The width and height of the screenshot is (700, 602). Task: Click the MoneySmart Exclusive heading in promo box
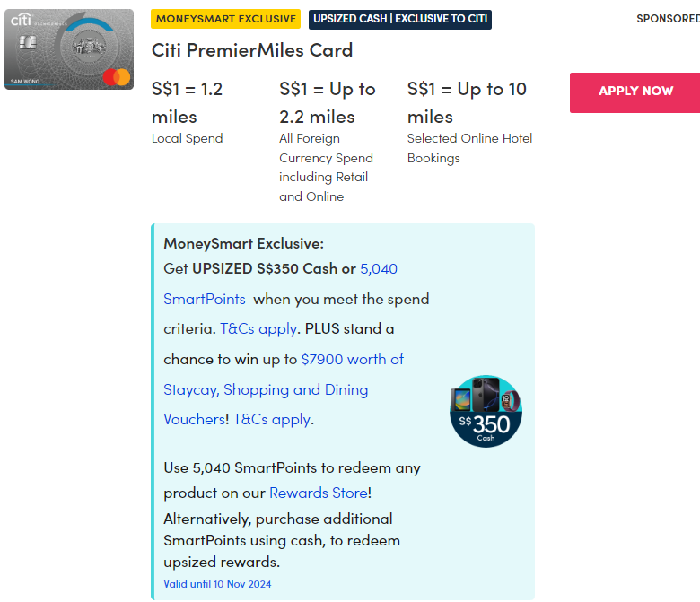[x=243, y=243]
